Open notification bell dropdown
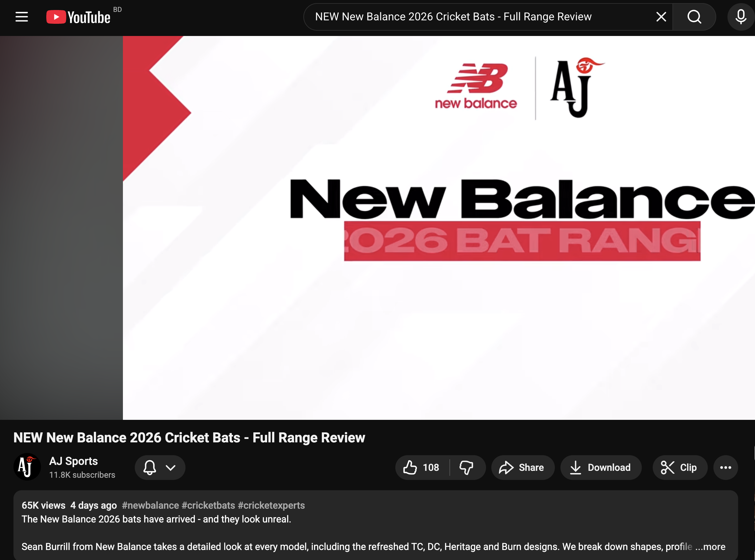This screenshot has width=755, height=560. pyautogui.click(x=160, y=467)
